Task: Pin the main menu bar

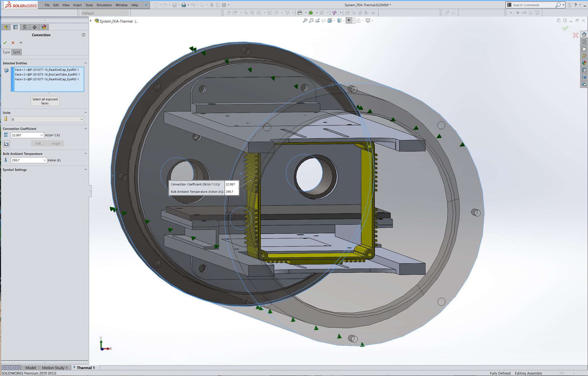Action: click(146, 5)
